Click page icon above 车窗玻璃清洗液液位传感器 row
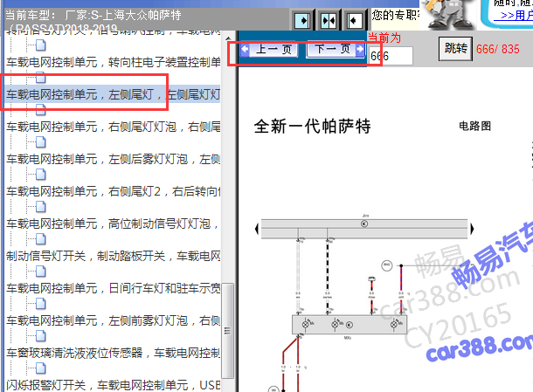This screenshot has width=533, height=392. coord(41,336)
